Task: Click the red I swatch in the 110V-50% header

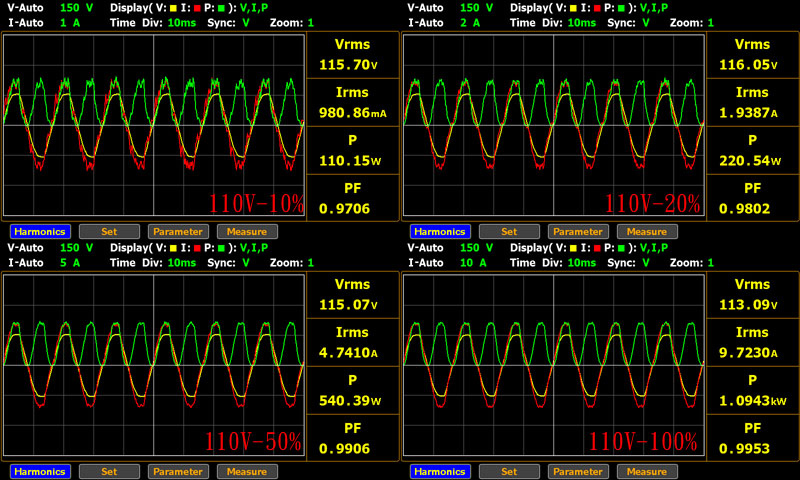Action: pyautogui.click(x=197, y=248)
